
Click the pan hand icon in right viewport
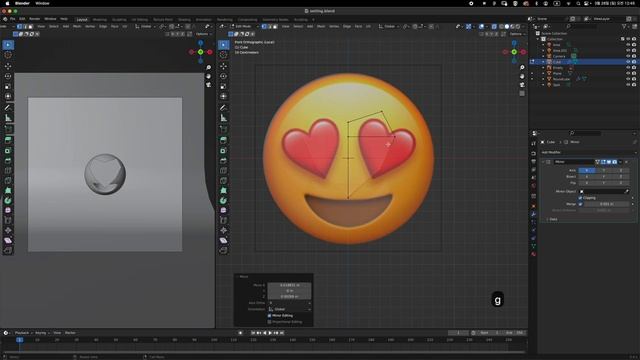tap(522, 76)
